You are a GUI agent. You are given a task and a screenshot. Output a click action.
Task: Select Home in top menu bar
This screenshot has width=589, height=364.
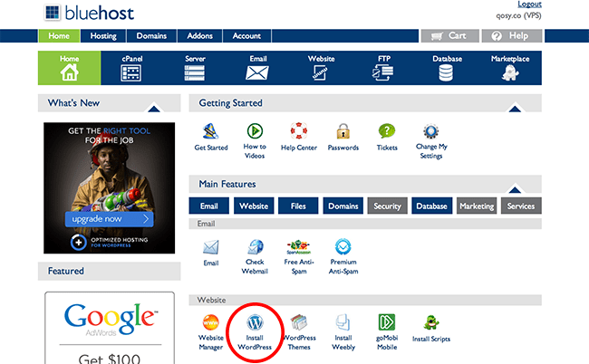click(x=59, y=36)
